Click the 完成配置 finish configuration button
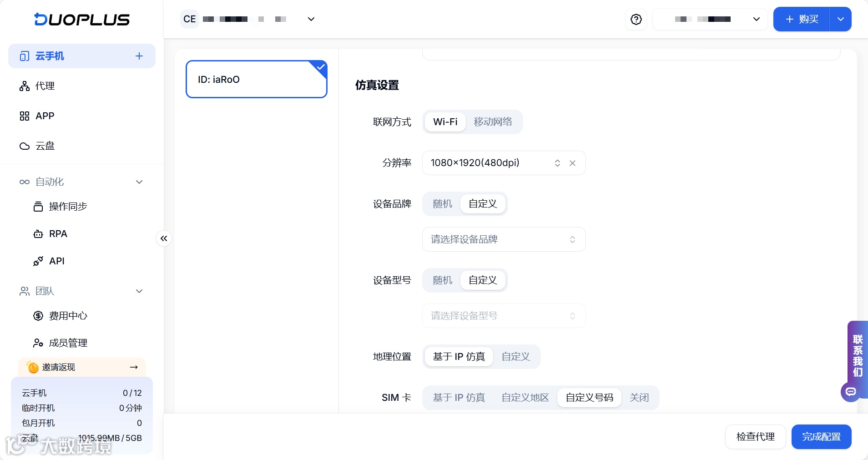Viewport: 868px width, 460px height. click(822, 437)
